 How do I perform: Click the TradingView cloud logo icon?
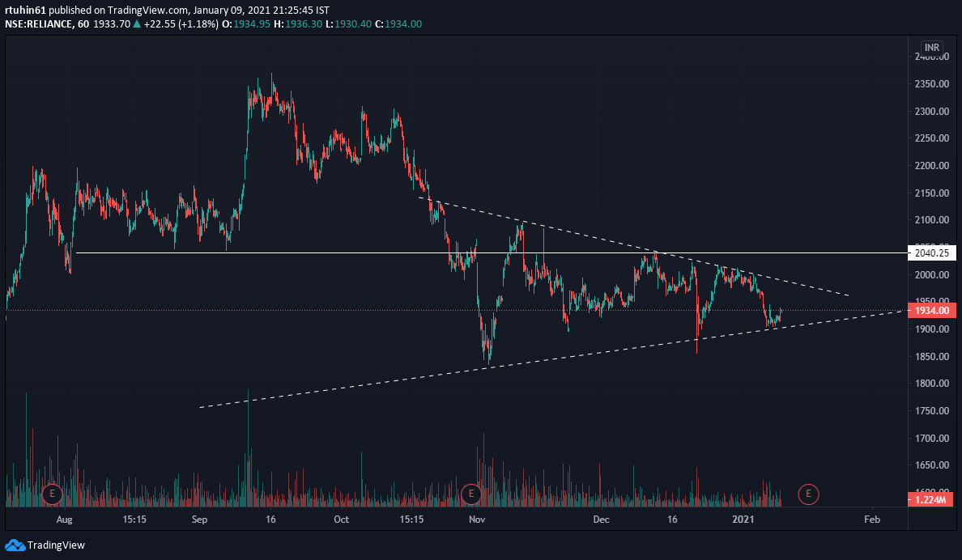[15, 545]
